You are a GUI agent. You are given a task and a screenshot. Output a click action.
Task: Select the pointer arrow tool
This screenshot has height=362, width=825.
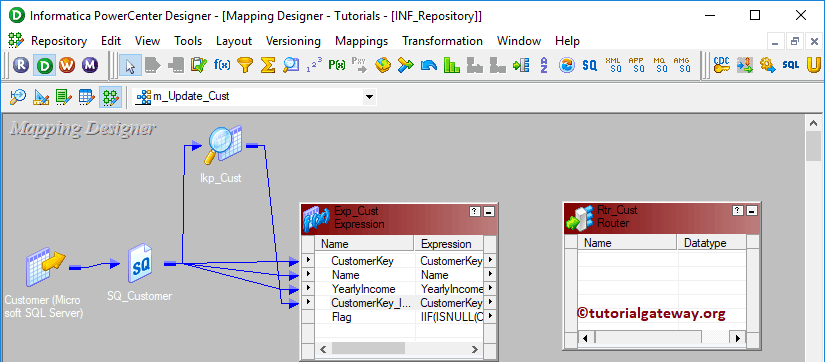pyautogui.click(x=130, y=65)
